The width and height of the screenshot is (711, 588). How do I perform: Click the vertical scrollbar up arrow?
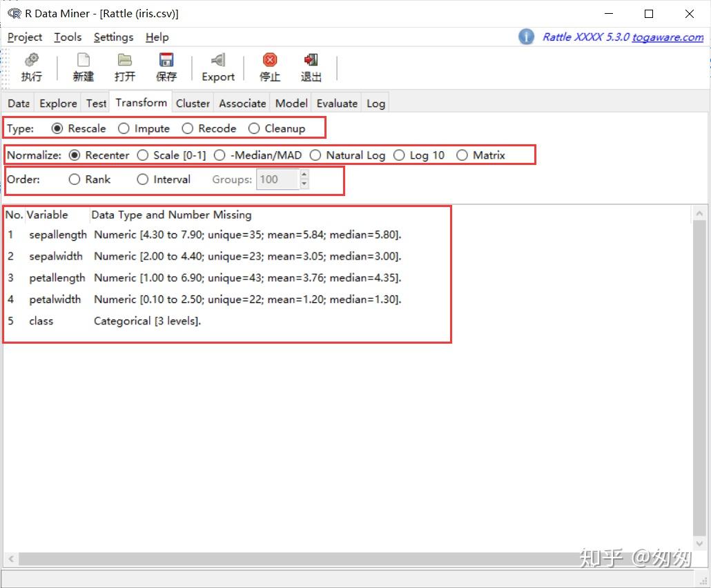point(699,213)
